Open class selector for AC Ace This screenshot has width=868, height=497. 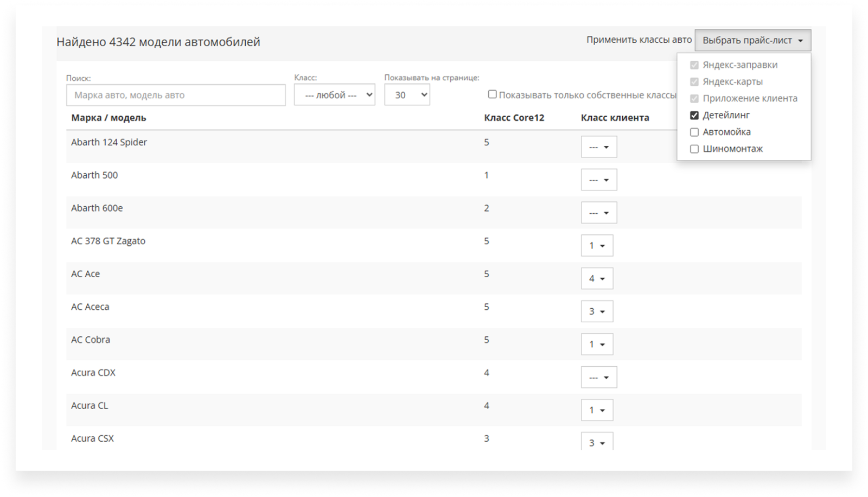coord(597,279)
